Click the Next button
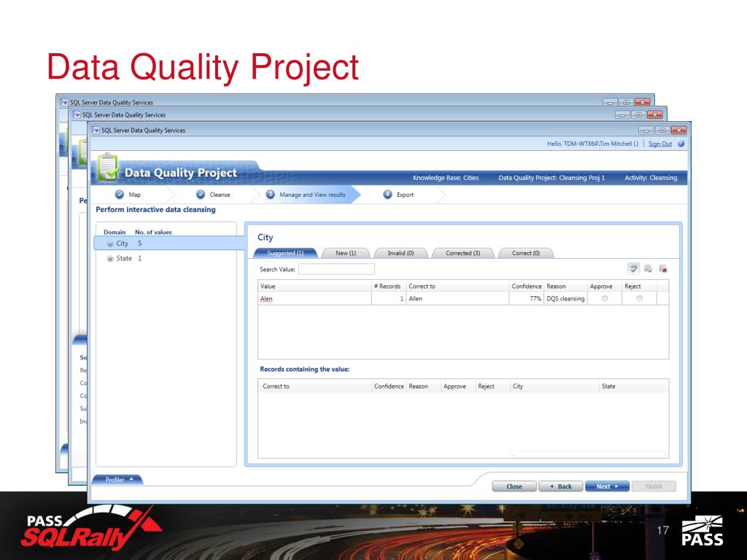Image resolution: width=747 pixels, height=560 pixels. click(x=607, y=486)
